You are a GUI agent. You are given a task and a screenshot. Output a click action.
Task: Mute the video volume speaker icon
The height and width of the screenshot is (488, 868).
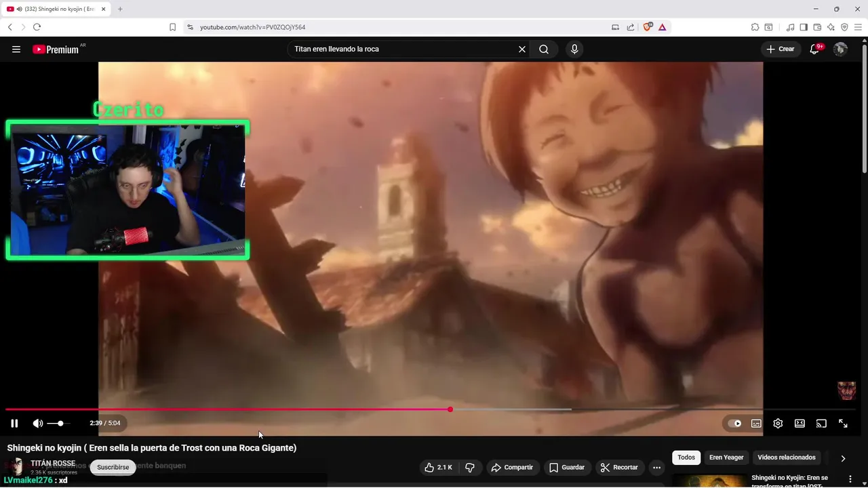point(38,423)
